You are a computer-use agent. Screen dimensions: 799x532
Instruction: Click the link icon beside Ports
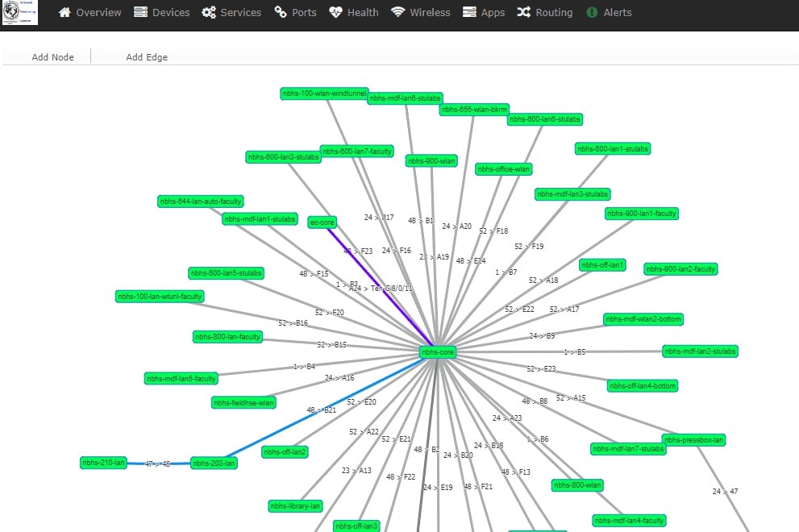pos(281,12)
